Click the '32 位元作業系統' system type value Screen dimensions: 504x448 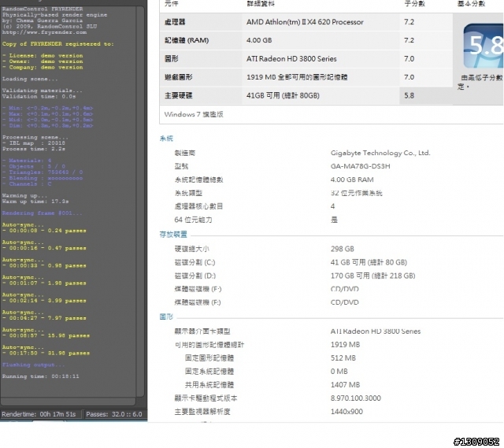pos(357,193)
